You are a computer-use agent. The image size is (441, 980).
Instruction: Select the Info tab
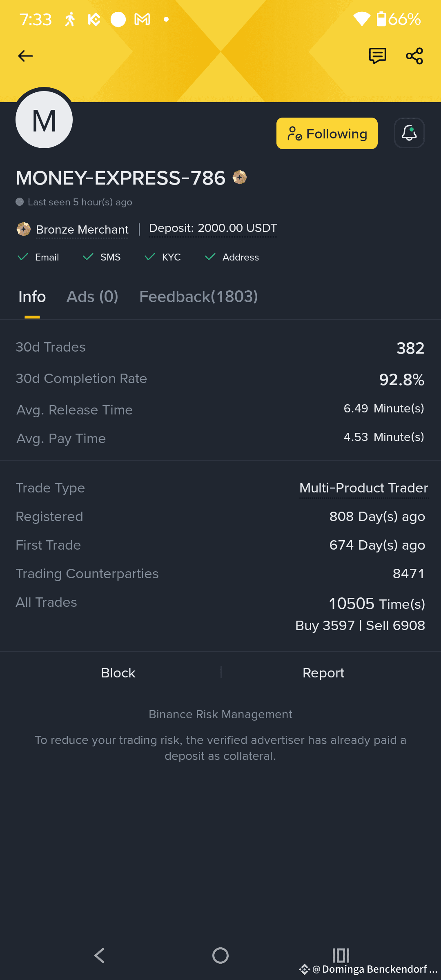click(32, 296)
